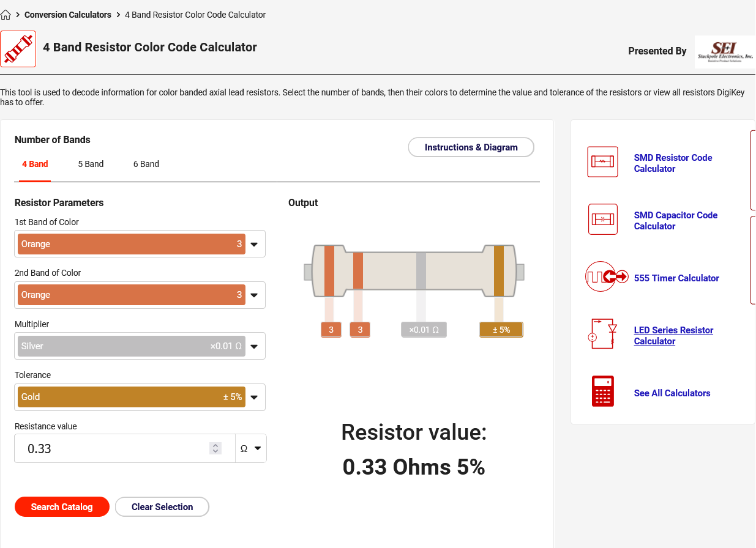The width and height of the screenshot is (756, 548).
Task: Click the '0.33 Ohms 5%' result text
Action: click(x=414, y=467)
